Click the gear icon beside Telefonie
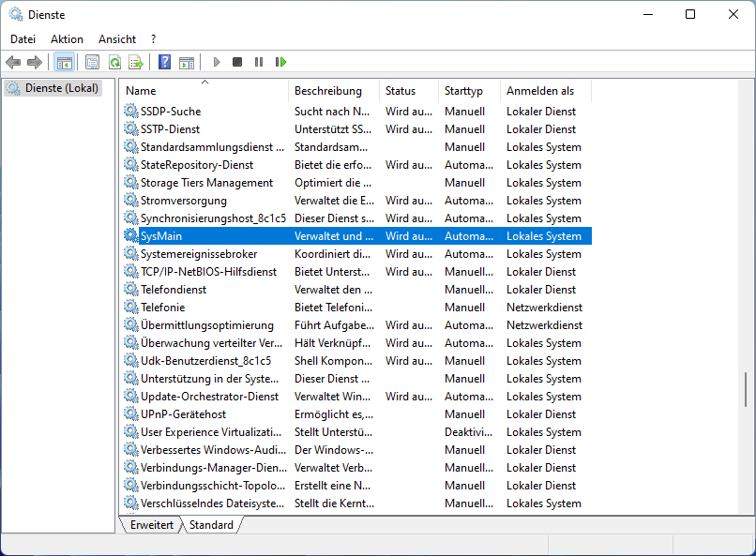Screen dimensions: 756x556 tap(131, 307)
